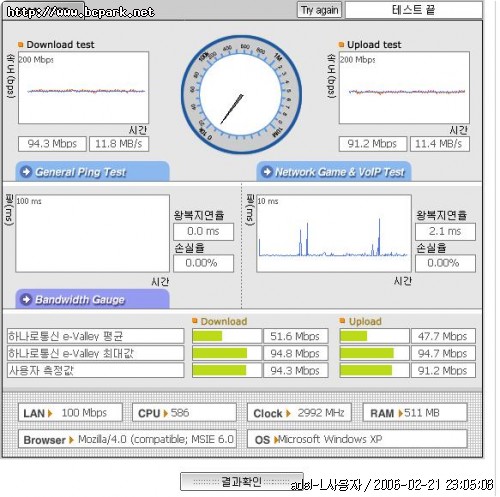
Task: Click the 94.8 Mbps value
Action: pos(296,353)
